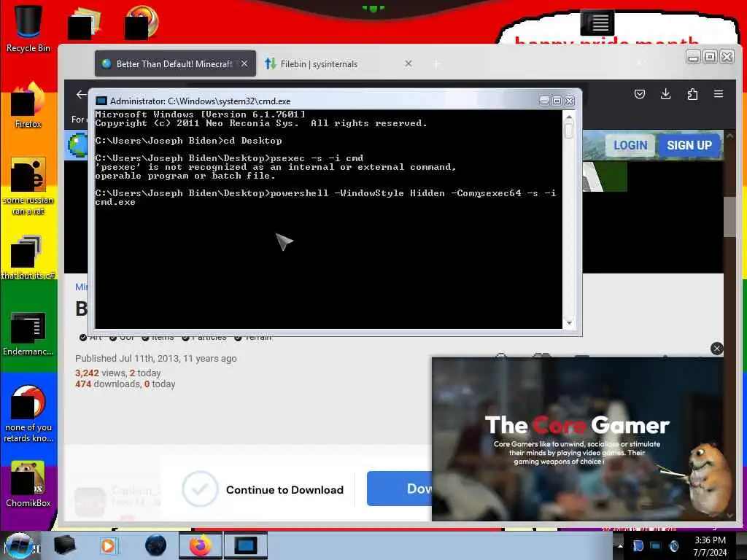Open the Firefox desktop shortcut
Image resolution: width=747 pixels, height=560 pixels.
click(x=28, y=105)
